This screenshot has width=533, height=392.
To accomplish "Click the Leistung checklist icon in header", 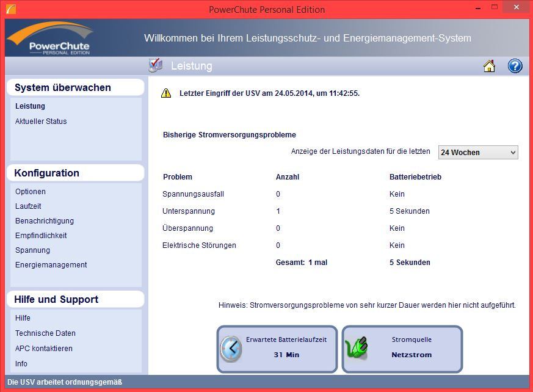I will coord(155,65).
